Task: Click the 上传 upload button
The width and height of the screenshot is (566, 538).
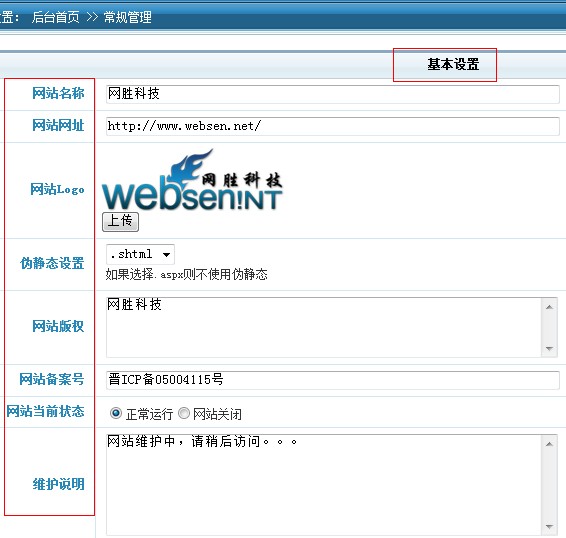Action: click(120, 221)
